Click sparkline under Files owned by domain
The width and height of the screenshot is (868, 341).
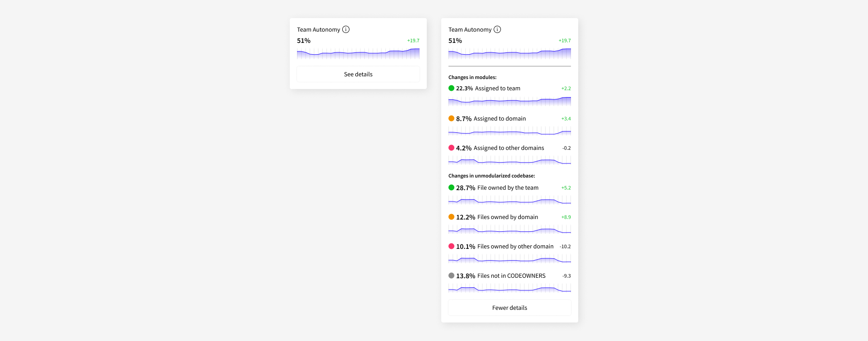509,230
